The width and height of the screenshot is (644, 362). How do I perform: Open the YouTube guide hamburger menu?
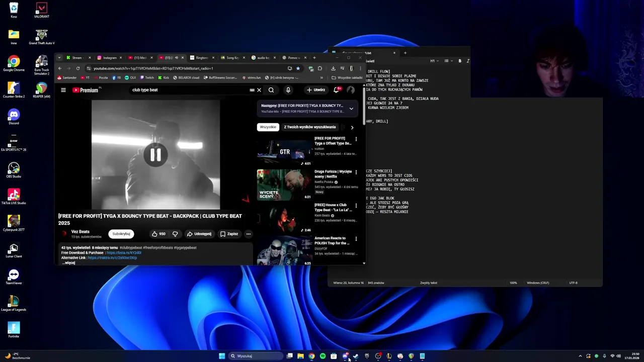click(63, 90)
